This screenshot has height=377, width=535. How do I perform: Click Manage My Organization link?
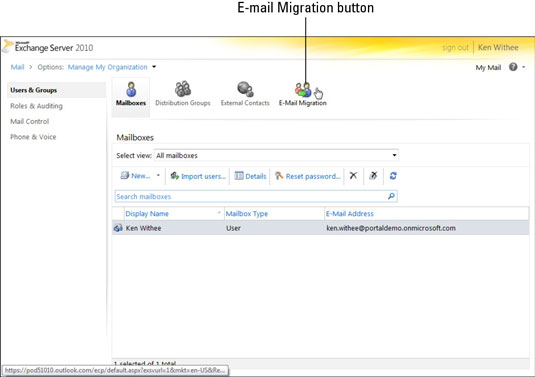[x=108, y=67]
